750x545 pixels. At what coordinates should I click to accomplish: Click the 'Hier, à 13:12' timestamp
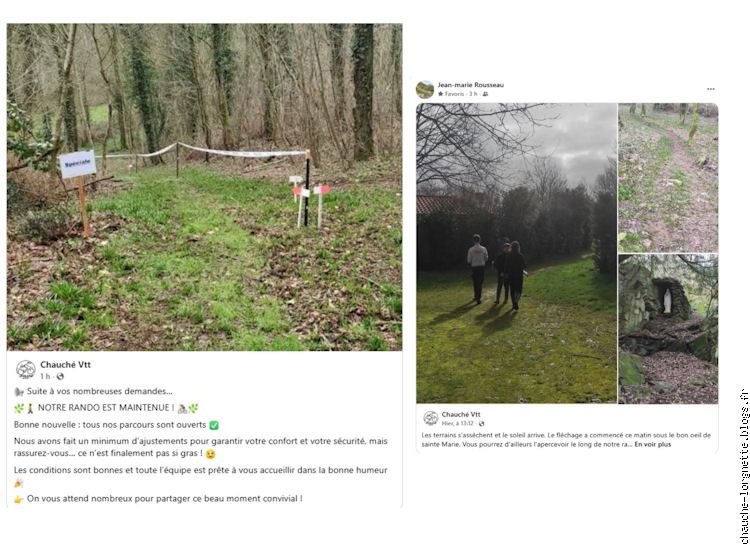click(458, 423)
